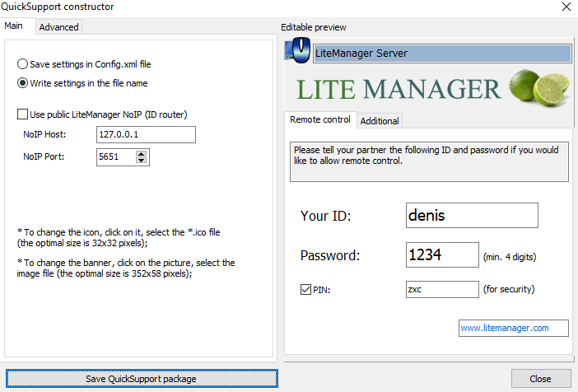
Task: Select the Remote control tab
Action: pos(320,119)
